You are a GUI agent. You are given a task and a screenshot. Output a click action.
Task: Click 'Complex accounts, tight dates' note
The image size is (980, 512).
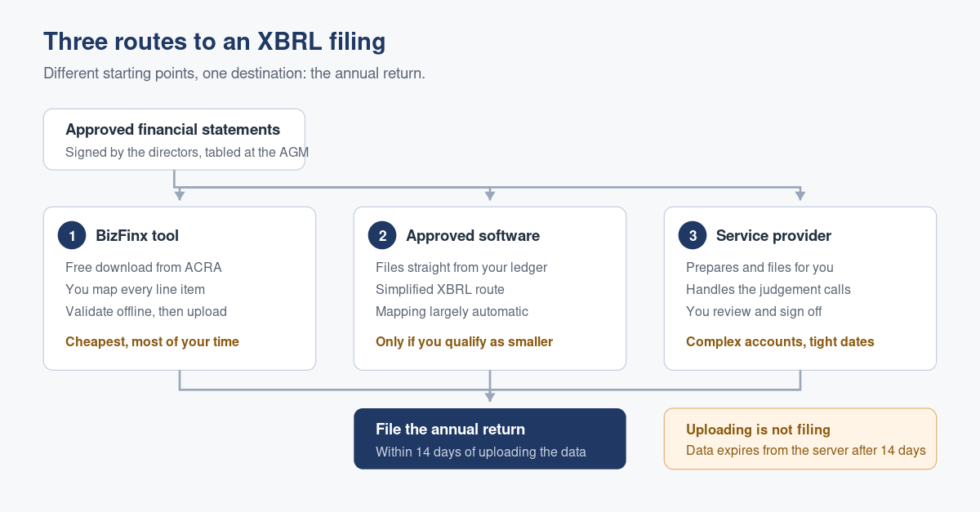click(780, 342)
